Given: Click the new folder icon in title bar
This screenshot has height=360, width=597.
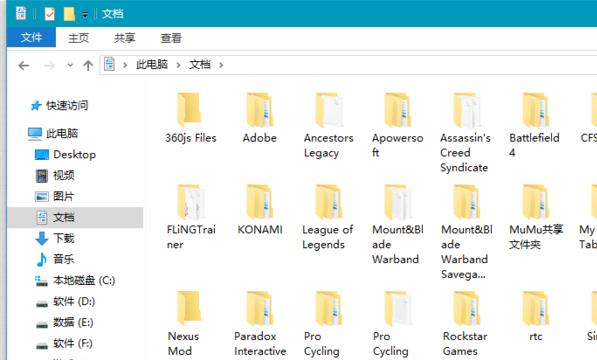Looking at the screenshot, I should 69,14.
